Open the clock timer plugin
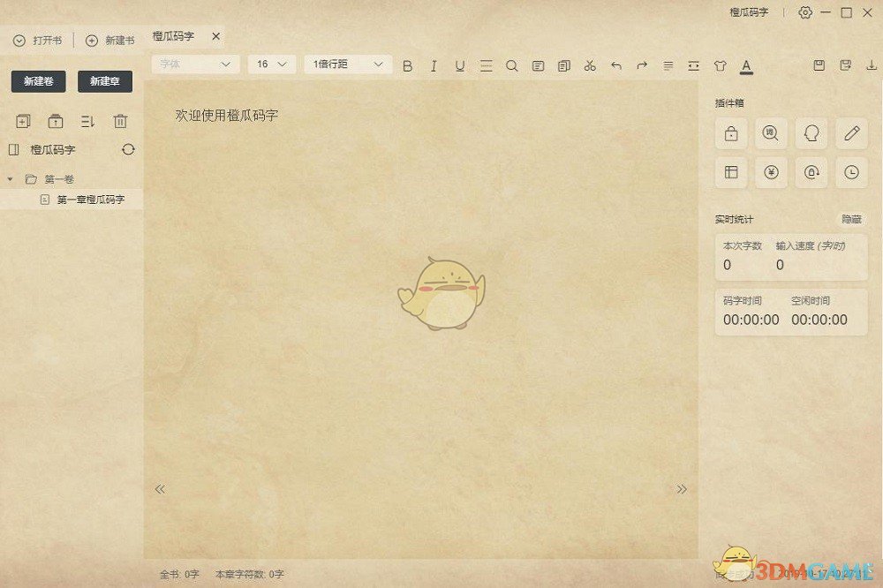The height and width of the screenshot is (588, 883). point(850,172)
